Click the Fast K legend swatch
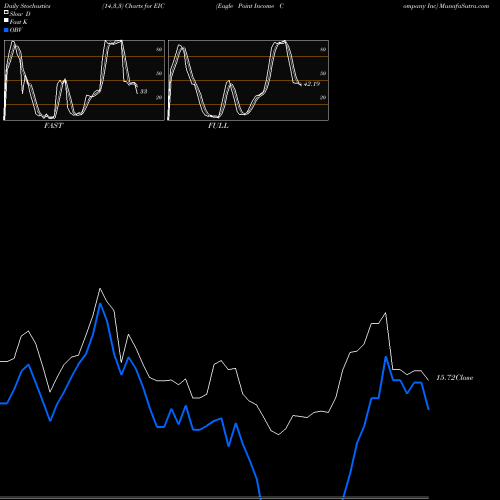This screenshot has width=500, height=500. point(6,20)
